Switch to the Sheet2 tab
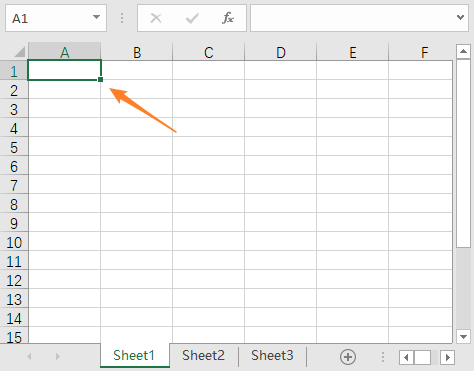 point(203,356)
